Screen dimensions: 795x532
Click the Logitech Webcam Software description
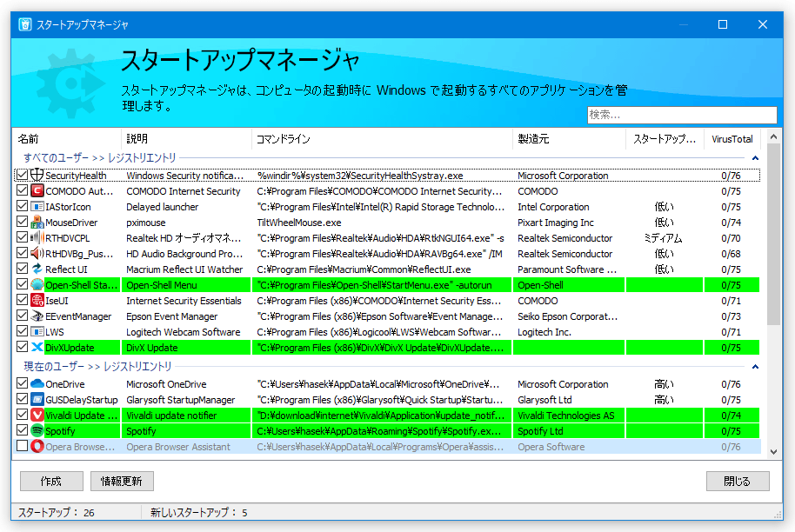pyautogui.click(x=184, y=332)
